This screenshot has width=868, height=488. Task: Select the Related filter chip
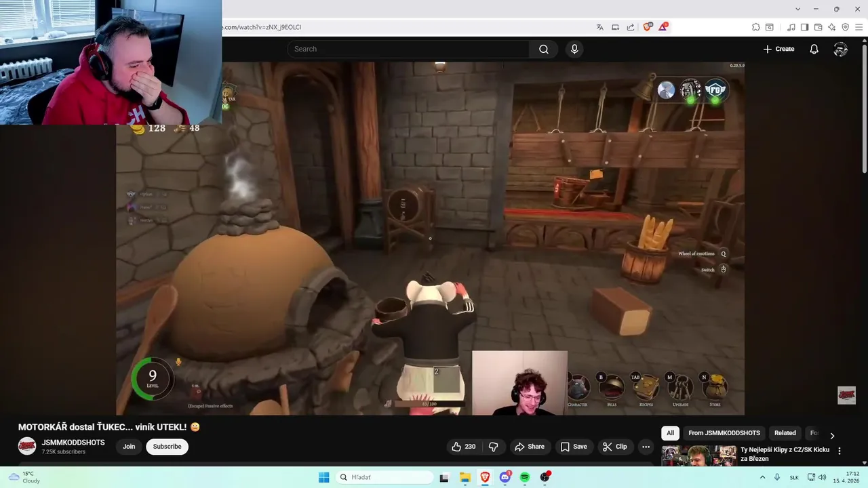(785, 433)
